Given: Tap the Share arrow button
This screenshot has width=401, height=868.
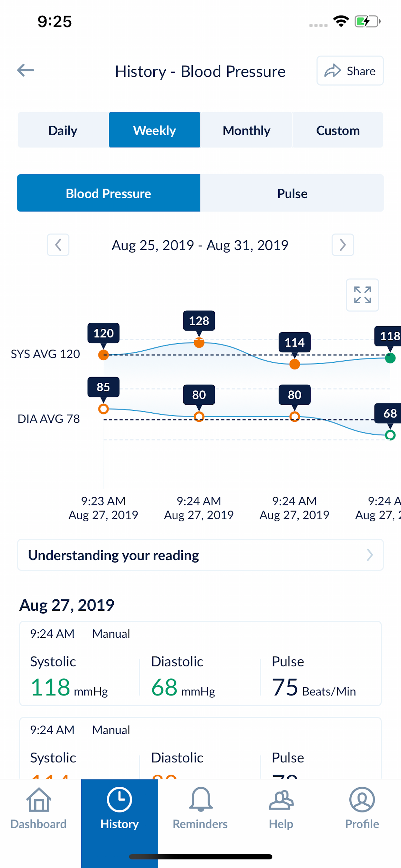Looking at the screenshot, I should coord(350,70).
